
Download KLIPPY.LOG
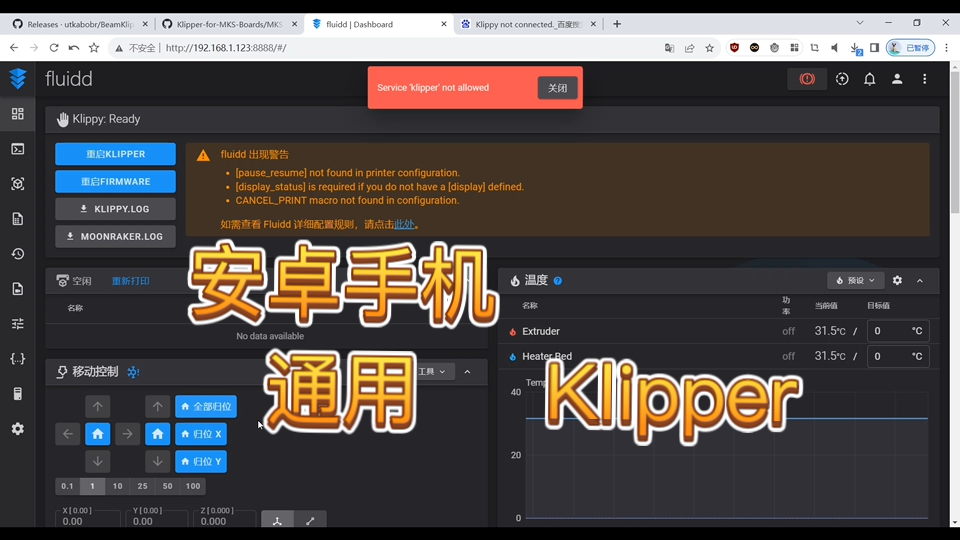115,209
